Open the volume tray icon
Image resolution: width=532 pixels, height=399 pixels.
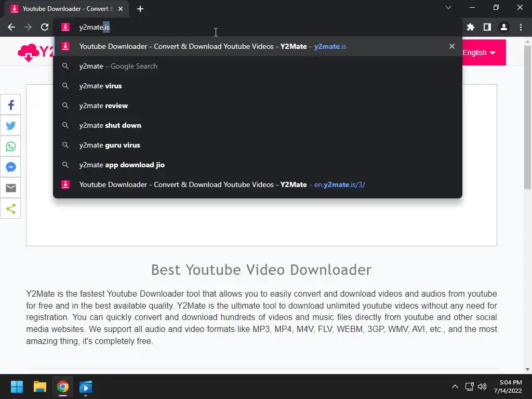482,387
